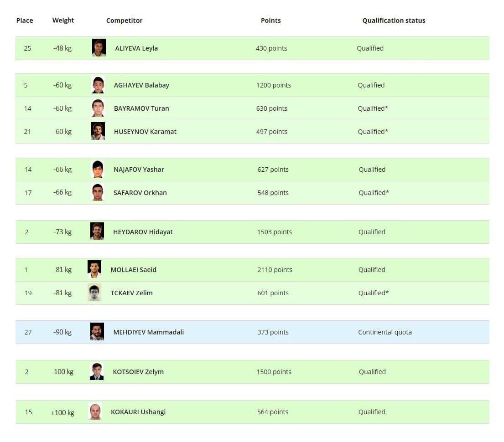504x442 pixels.
Task: Open competitor name TCKAEV Zelim
Action: click(x=131, y=293)
